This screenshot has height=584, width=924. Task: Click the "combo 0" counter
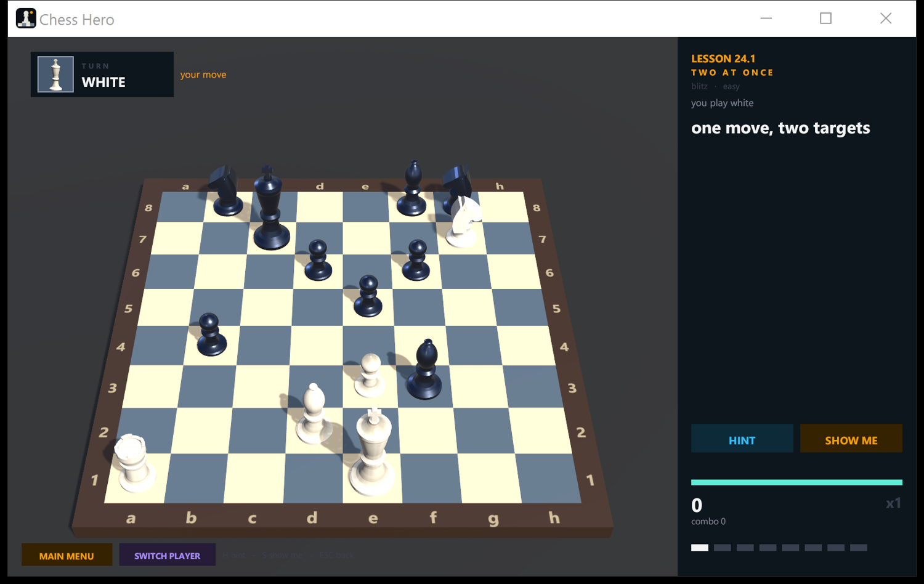coord(708,521)
